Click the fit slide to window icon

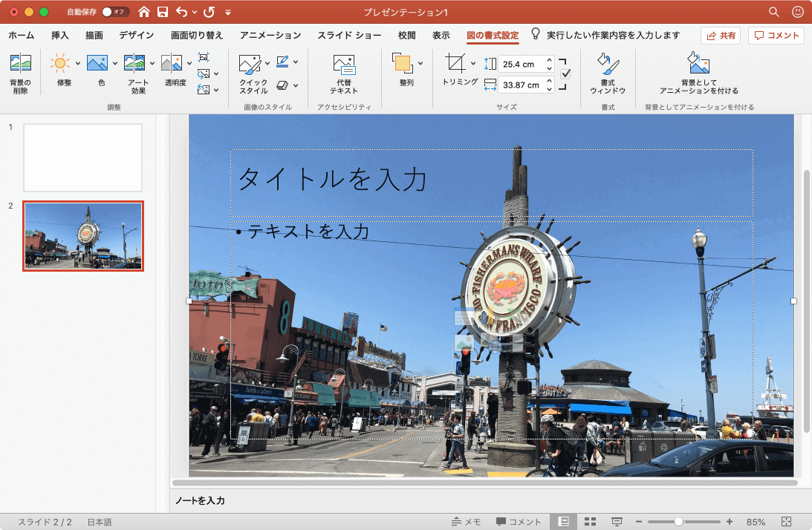[787, 522]
